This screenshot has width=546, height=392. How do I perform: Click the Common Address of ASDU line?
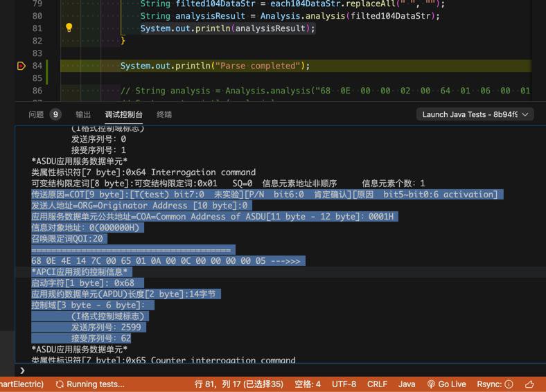pyautogui.click(x=213, y=217)
